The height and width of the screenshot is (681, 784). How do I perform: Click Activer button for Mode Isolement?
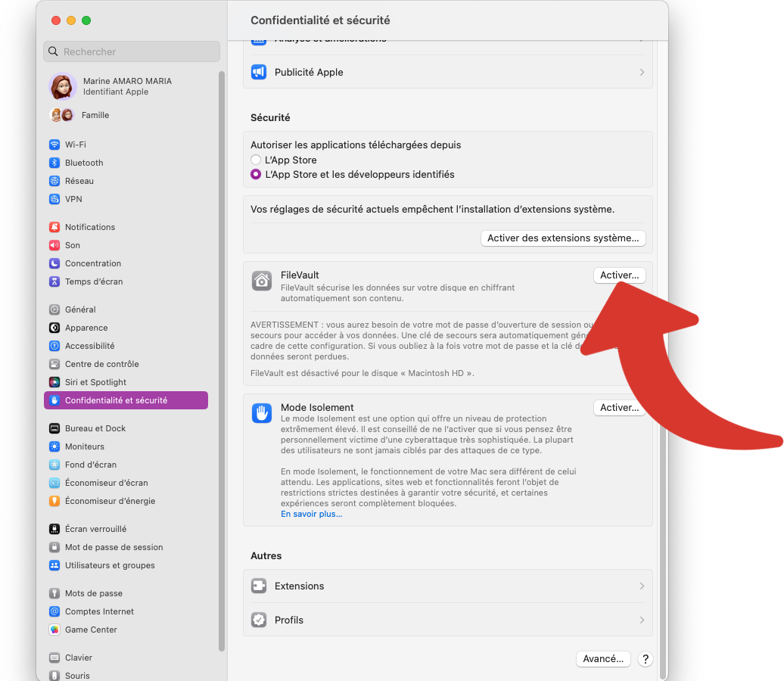[620, 408]
